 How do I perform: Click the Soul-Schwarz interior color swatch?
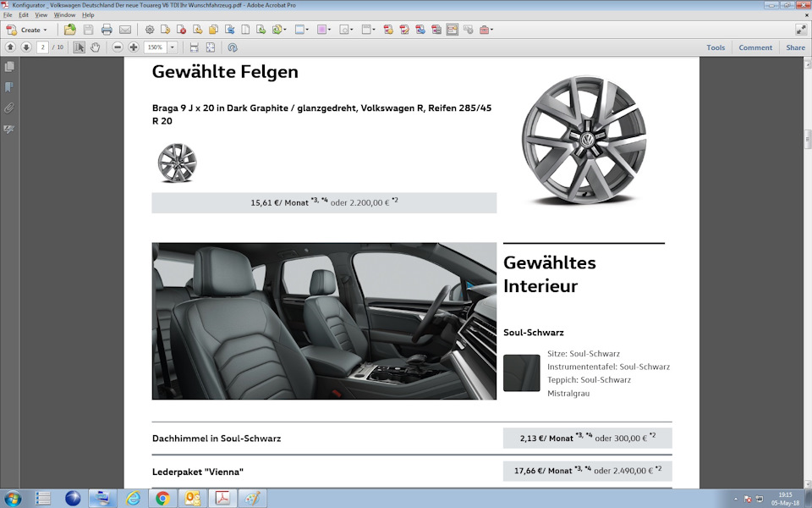[x=522, y=373]
